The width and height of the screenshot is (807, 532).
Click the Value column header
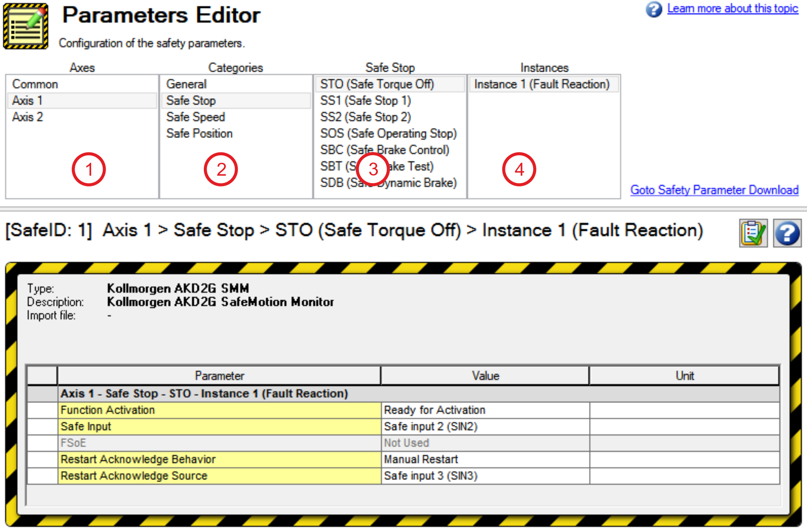pyautogui.click(x=485, y=376)
